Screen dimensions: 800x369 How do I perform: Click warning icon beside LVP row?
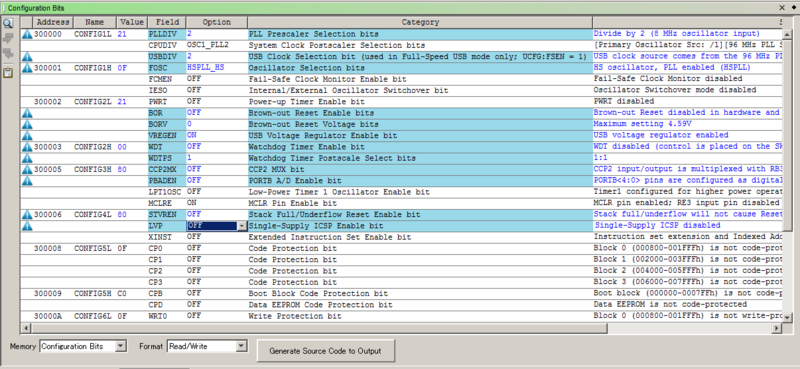click(27, 226)
